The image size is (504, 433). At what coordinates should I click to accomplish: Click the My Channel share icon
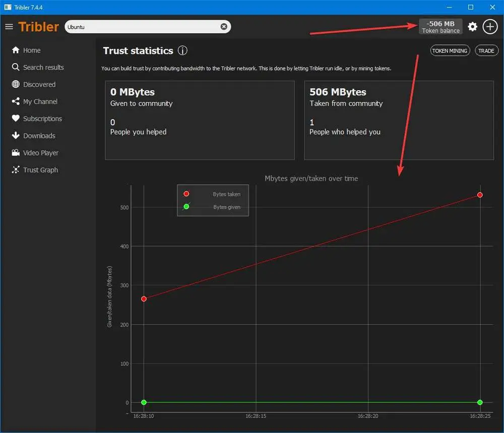pos(16,101)
